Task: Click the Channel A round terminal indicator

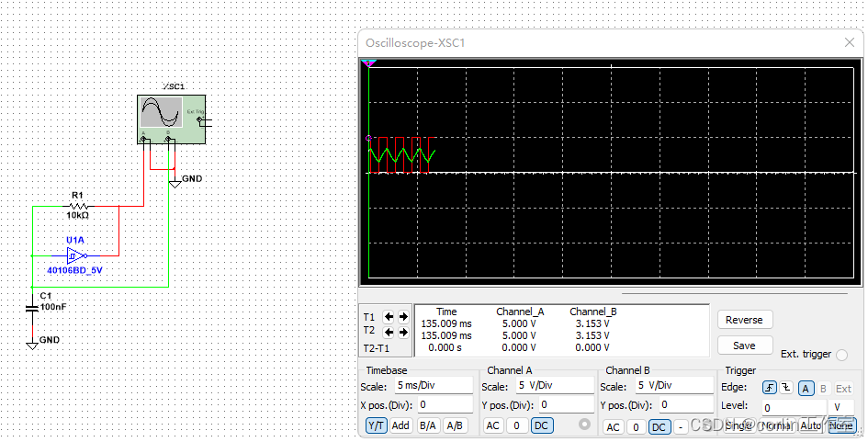Action: pyautogui.click(x=584, y=424)
